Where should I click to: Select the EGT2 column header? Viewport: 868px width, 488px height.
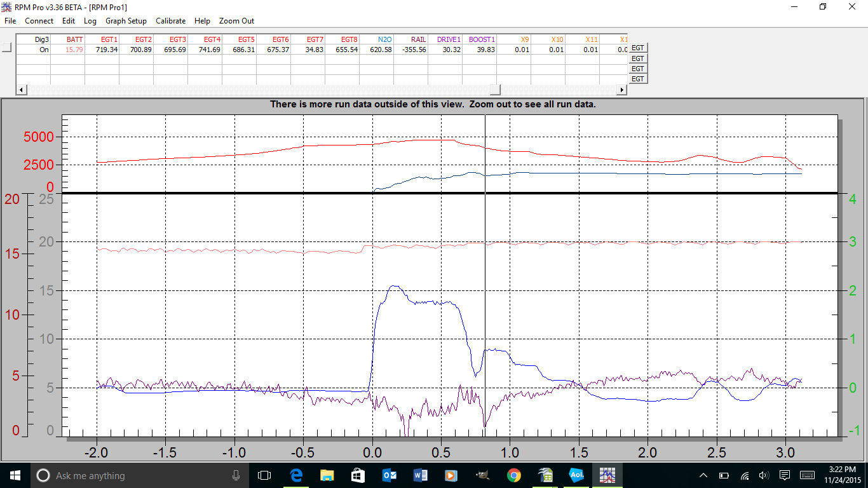pos(144,39)
